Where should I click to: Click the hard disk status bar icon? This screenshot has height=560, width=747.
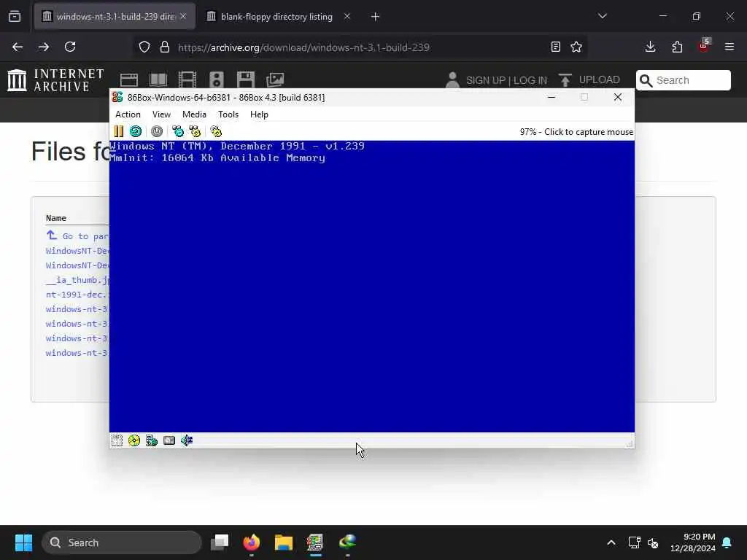(x=169, y=440)
